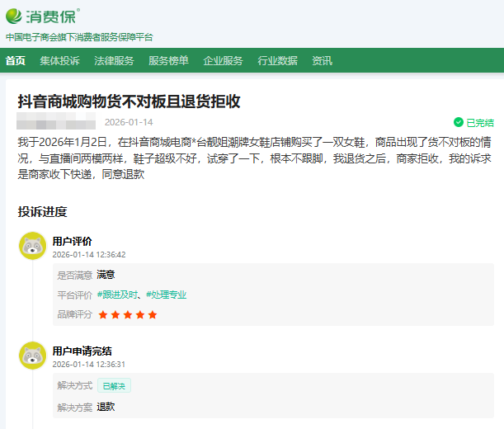
Task: Select the fifth star in 品牌评分
Action: coord(153,314)
